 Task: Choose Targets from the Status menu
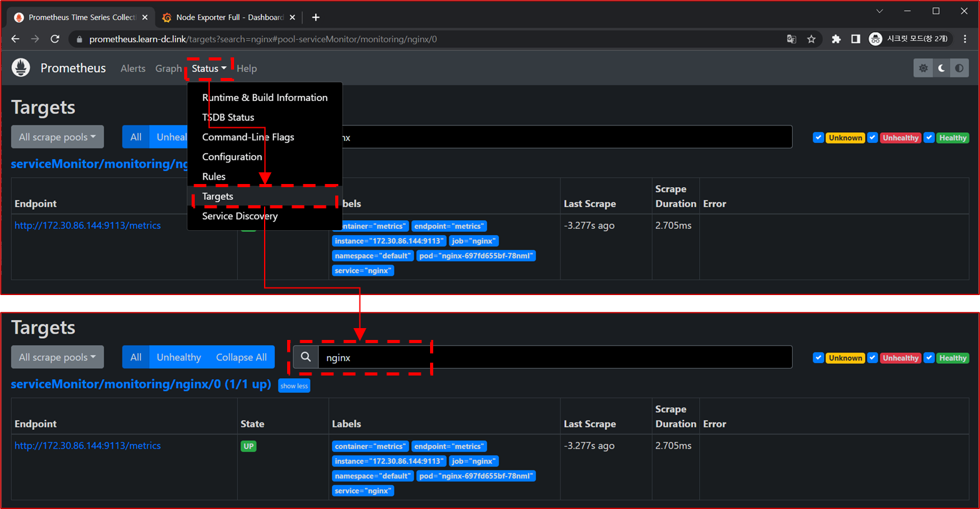click(x=218, y=196)
